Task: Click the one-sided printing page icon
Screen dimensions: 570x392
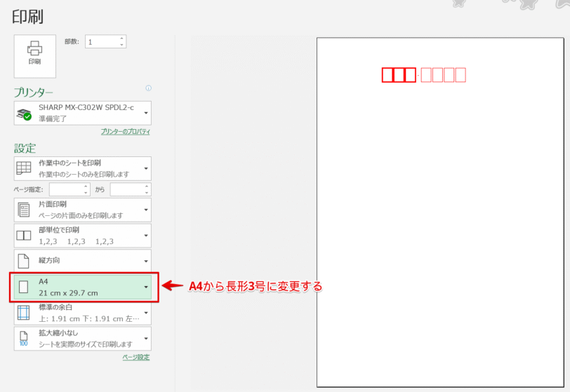Action: point(24,210)
